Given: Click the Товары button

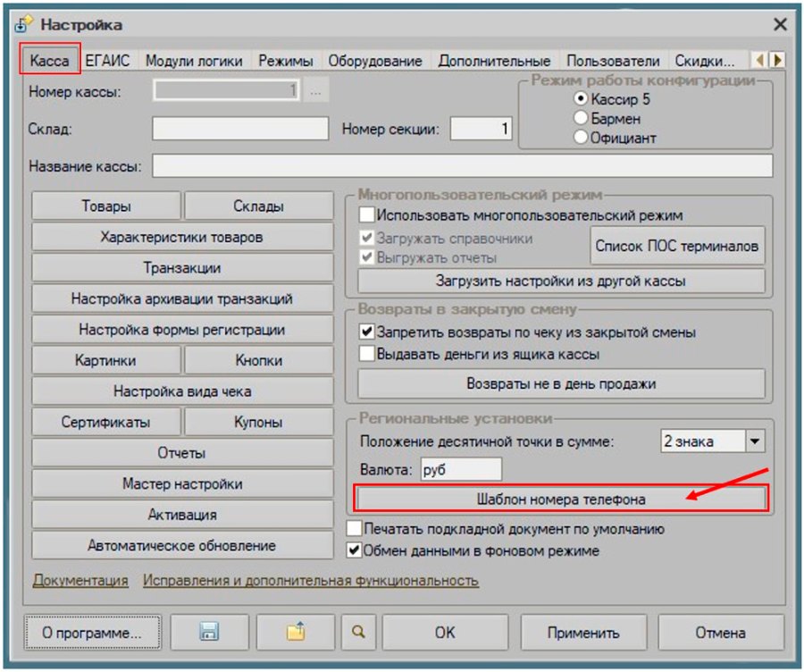Looking at the screenshot, I should (x=106, y=206).
